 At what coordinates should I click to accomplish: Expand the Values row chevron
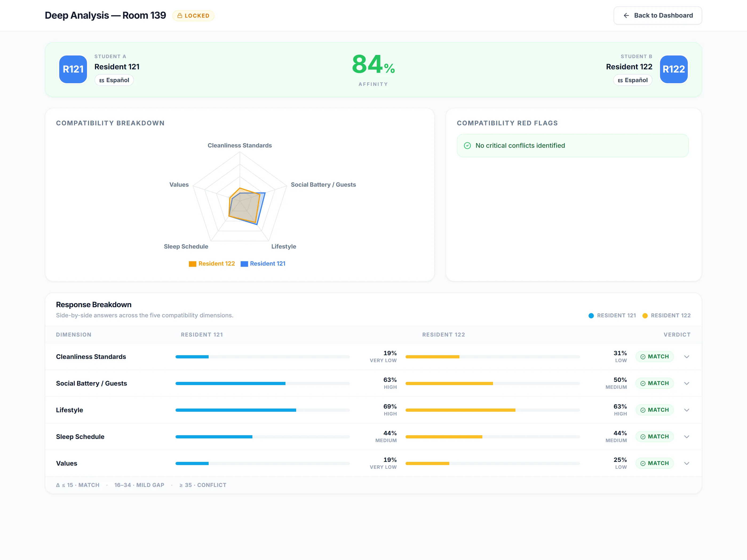click(686, 463)
